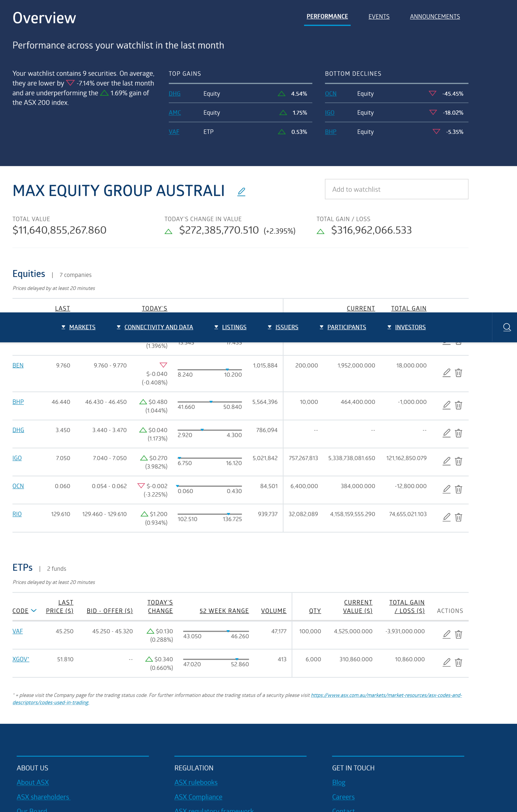
Task: Edit the OCN holding row
Action: (x=447, y=489)
